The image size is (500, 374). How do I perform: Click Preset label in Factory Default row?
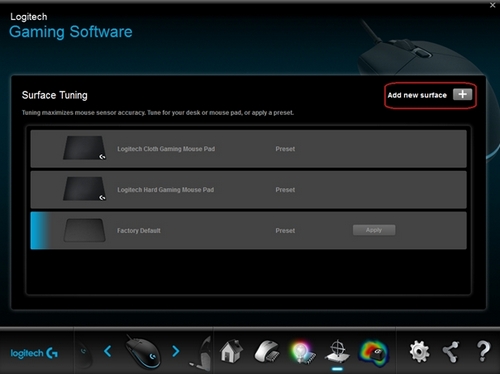pyautogui.click(x=285, y=231)
